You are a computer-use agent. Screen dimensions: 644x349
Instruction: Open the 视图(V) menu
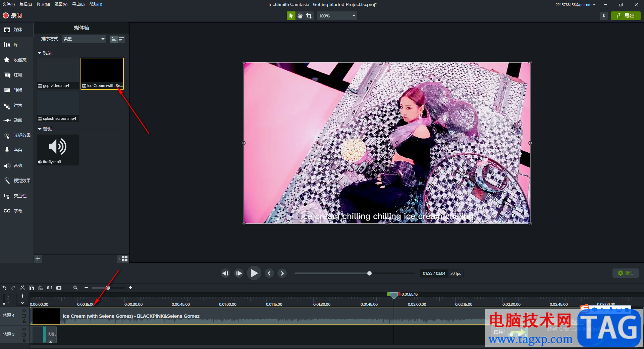[61, 4]
